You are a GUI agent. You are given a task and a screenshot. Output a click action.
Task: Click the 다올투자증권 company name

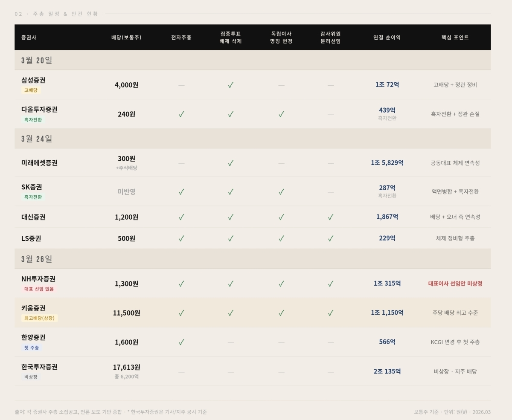[39, 110]
